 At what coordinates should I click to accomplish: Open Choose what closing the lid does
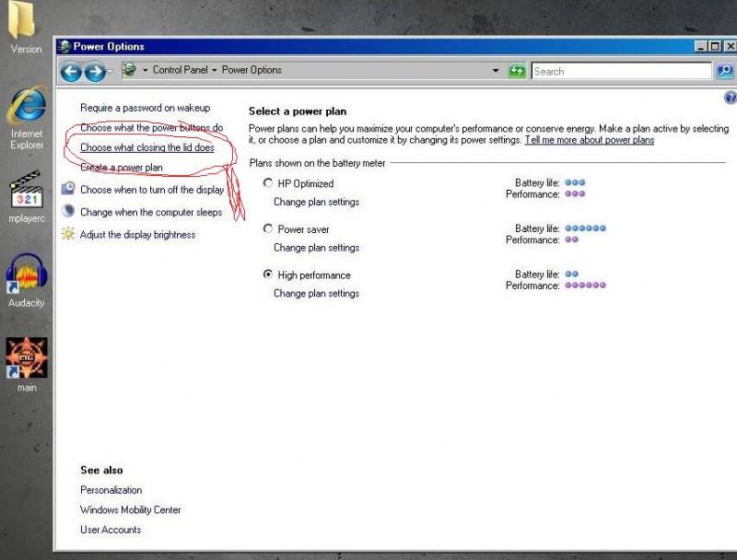(x=147, y=147)
